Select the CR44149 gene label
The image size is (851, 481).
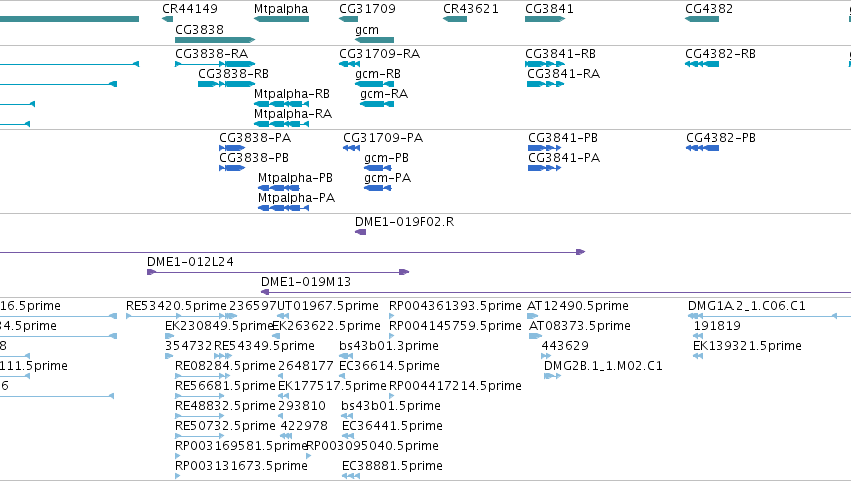pyautogui.click(x=190, y=9)
